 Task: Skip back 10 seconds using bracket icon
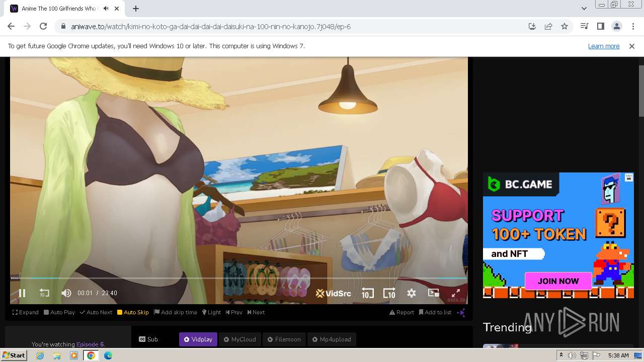point(367,293)
